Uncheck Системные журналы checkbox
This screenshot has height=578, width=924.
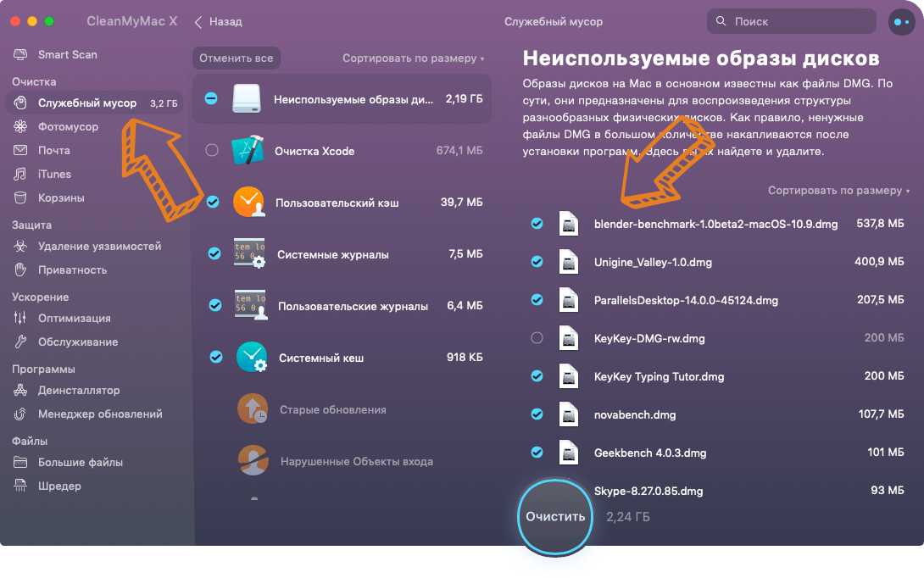pos(214,254)
